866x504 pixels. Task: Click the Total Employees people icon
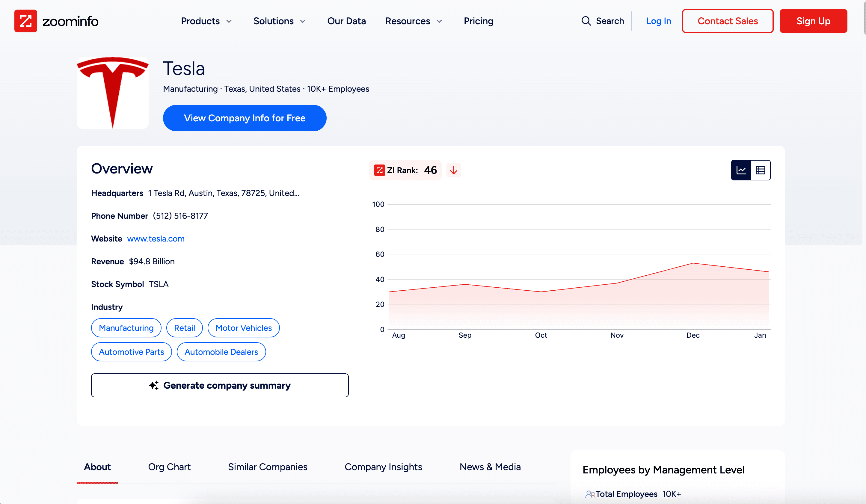point(590,494)
